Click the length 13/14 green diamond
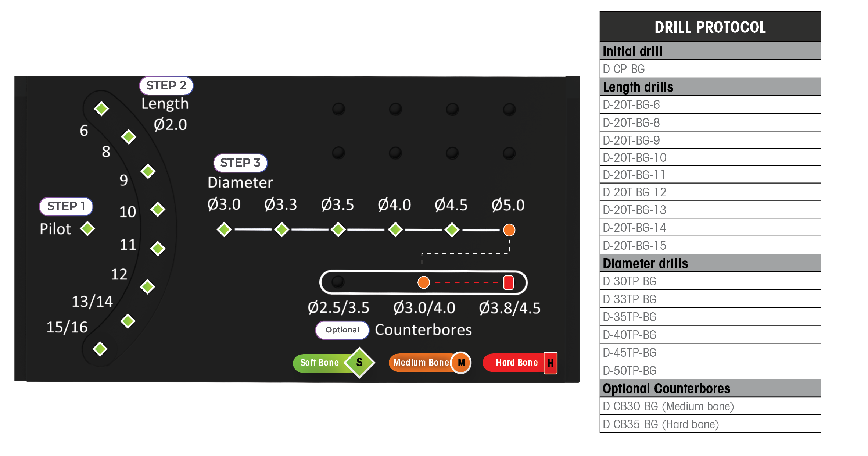Screen dimensions: 868x456 (x=128, y=321)
